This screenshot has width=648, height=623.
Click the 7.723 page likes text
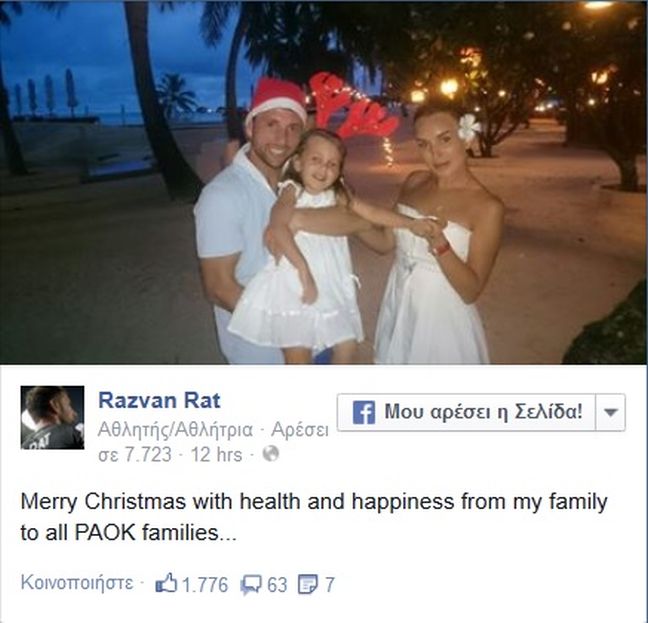pyautogui.click(x=135, y=455)
